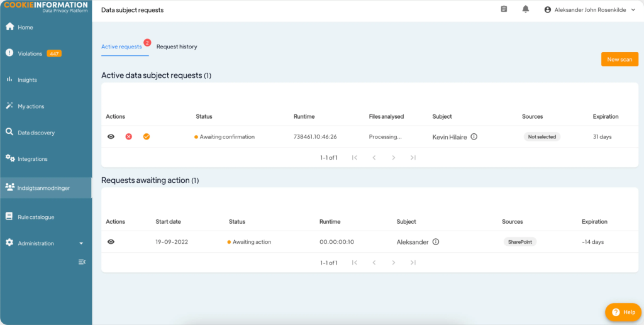
Task: Click the Insights bar chart icon
Action: pyautogui.click(x=9, y=79)
